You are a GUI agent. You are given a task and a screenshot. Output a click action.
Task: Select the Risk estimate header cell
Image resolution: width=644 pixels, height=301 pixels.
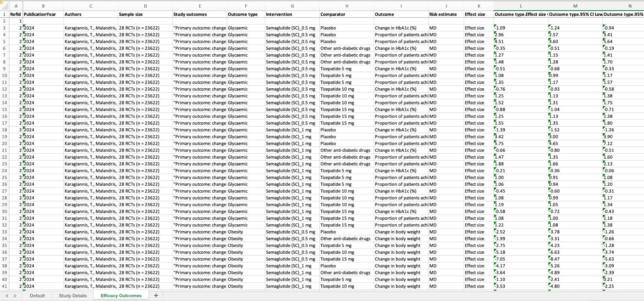tap(446, 14)
